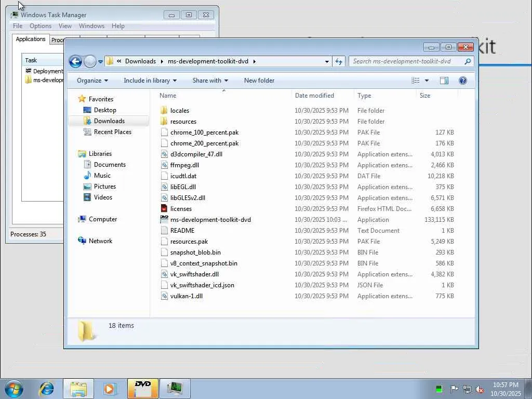Select the d3dcompiler_47.dll file icon
Image resolution: width=532 pixels, height=399 pixels.
pos(164,154)
